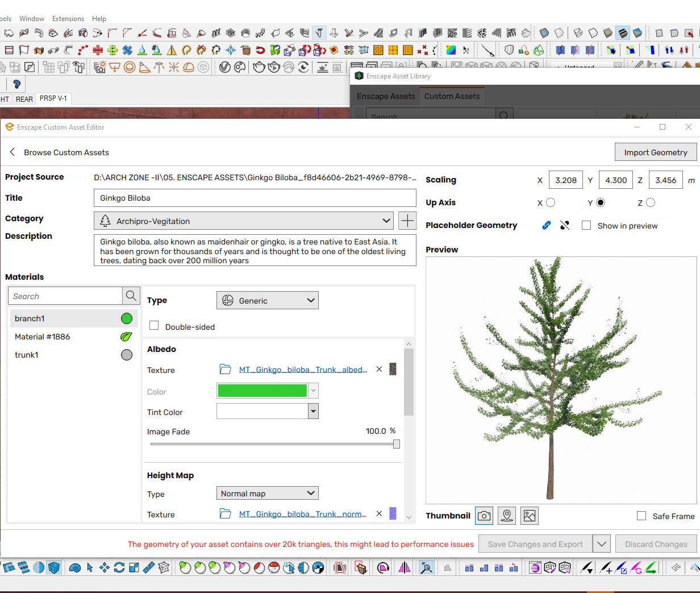This screenshot has width=700, height=593.
Task: Select the trunk1 material
Action: (x=74, y=355)
